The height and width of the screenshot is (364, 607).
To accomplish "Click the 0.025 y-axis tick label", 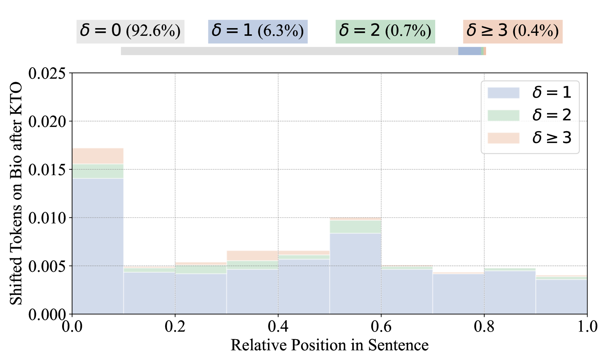I will [x=47, y=73].
